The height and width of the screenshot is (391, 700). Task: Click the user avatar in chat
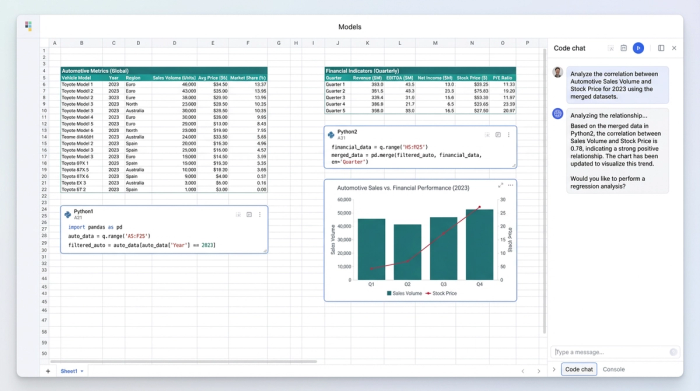(558, 72)
